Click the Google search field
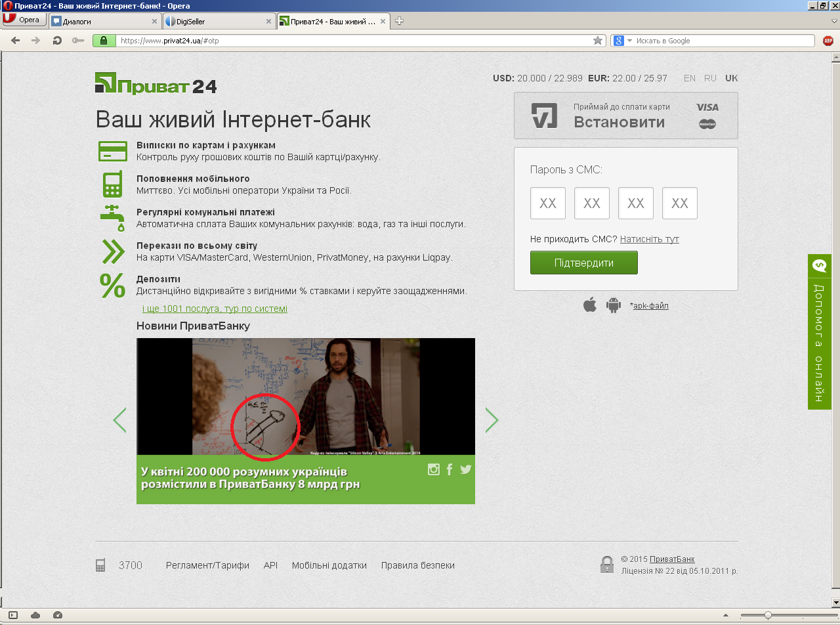Image resolution: width=840 pixels, height=625 pixels. (725, 41)
